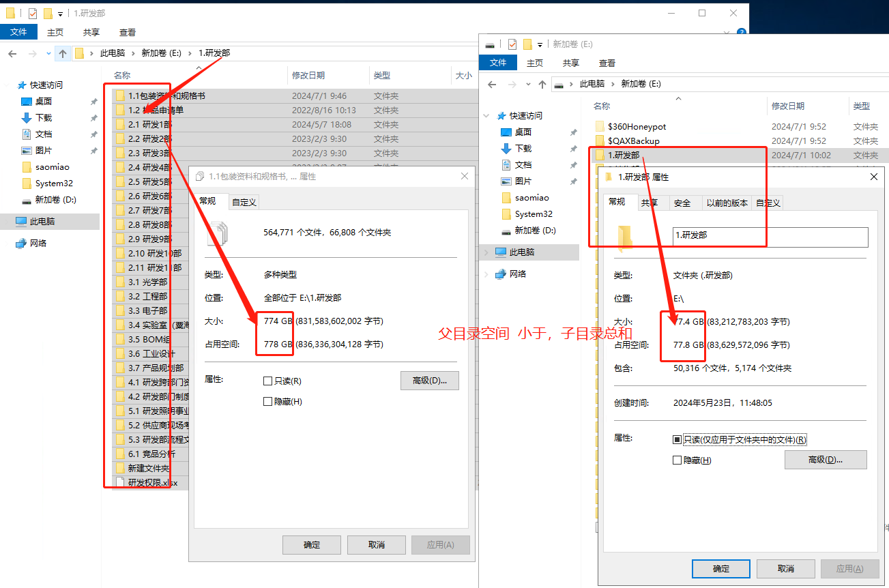Click folder name input field 1.研发部
Screen dimensions: 889x588
point(770,237)
